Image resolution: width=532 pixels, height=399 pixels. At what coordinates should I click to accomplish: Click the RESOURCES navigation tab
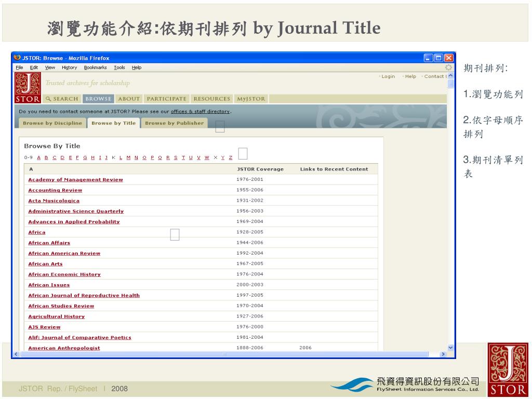[212, 99]
